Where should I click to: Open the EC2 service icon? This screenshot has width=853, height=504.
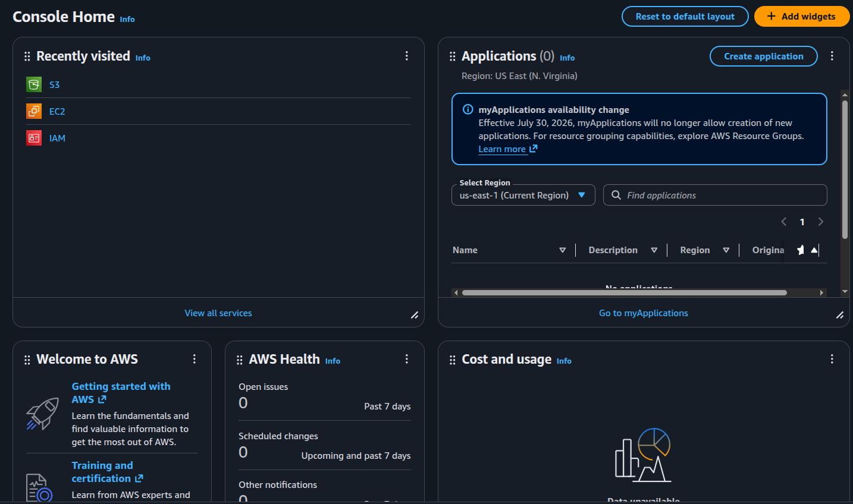click(34, 111)
